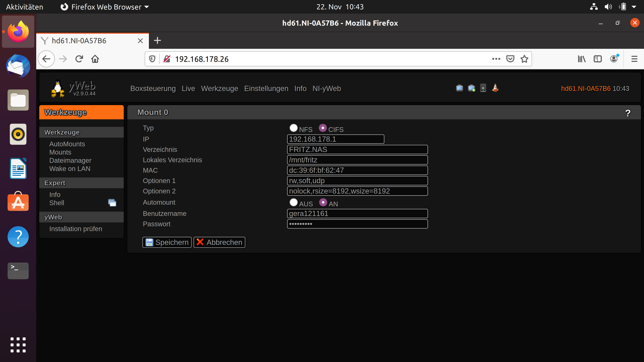Open the system status menu arrow

pos(634,7)
